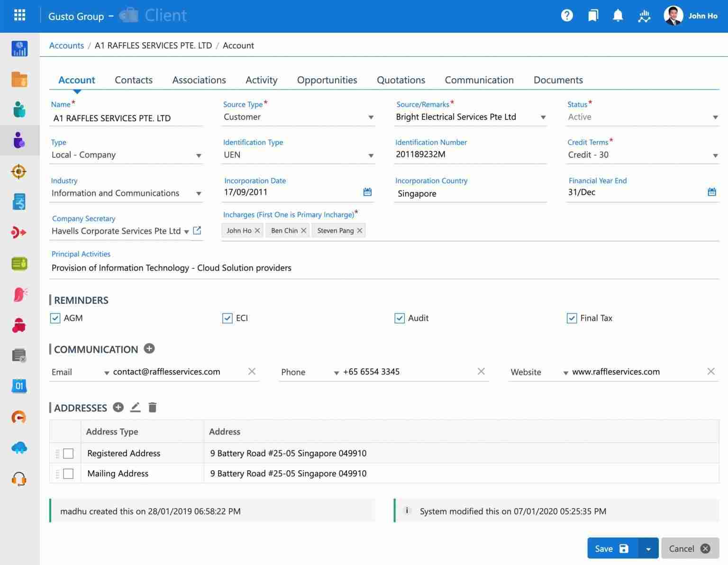The width and height of the screenshot is (728, 565).
Task: Open the apps grid launcher icon
Action: coord(19,15)
